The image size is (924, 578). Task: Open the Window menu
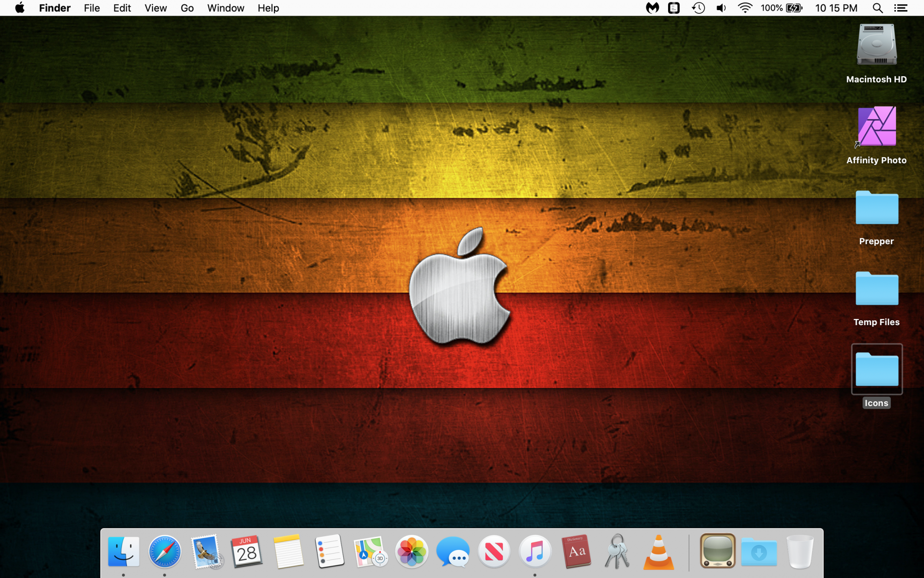coord(225,8)
